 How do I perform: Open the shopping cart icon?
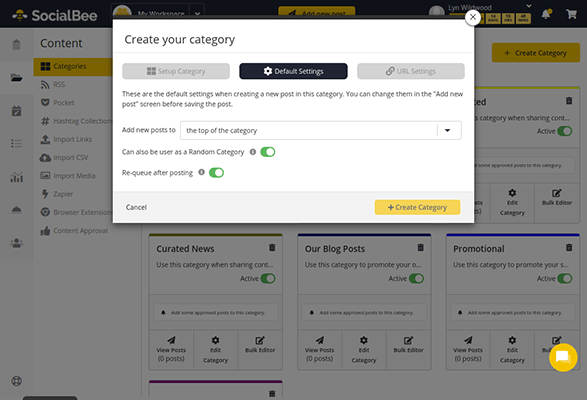click(571, 14)
